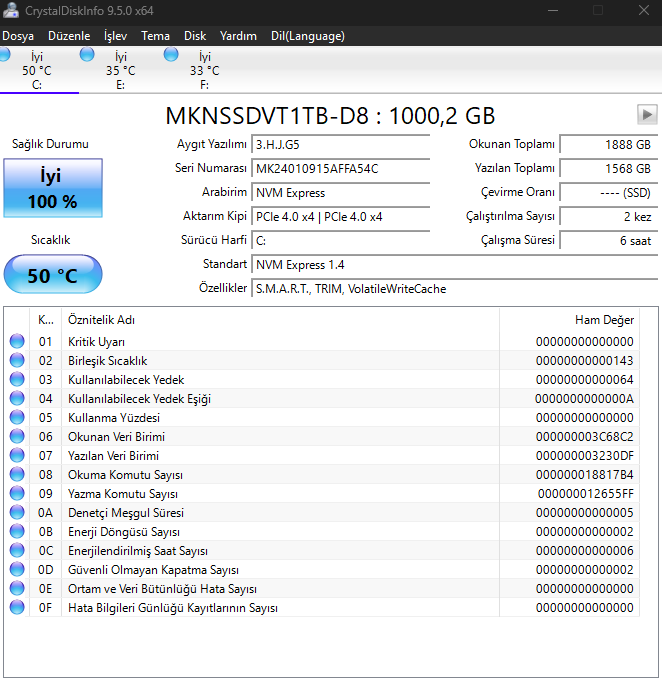Open the Dosya menu

tap(18, 36)
